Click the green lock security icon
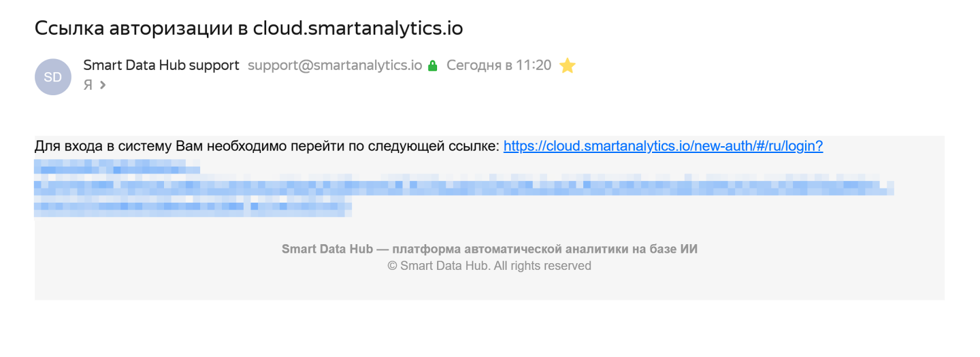 click(432, 66)
